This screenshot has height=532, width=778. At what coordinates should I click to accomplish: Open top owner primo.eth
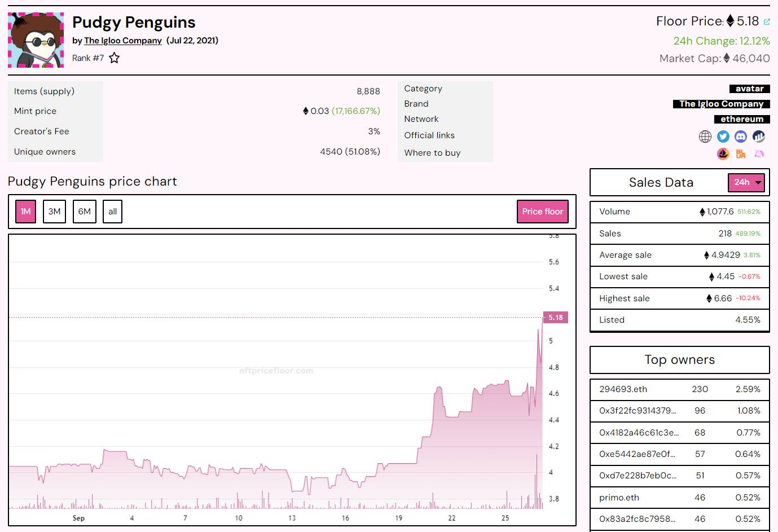619,498
